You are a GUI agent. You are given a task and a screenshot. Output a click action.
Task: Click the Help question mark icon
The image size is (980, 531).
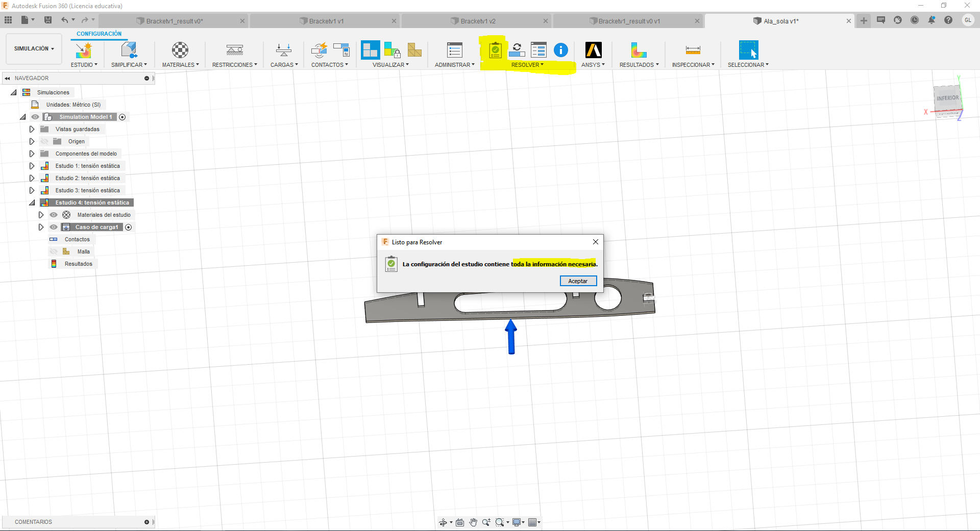point(948,20)
